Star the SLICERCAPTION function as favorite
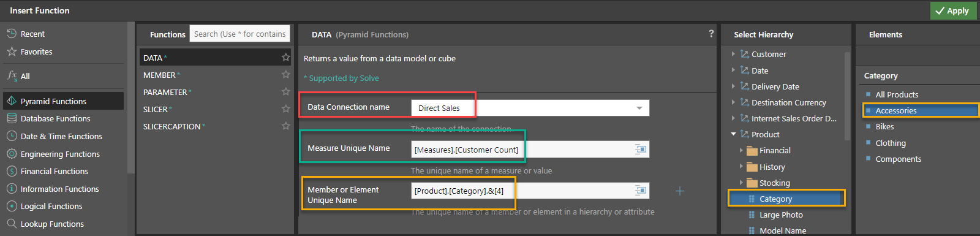The height and width of the screenshot is (236, 980). click(x=285, y=126)
